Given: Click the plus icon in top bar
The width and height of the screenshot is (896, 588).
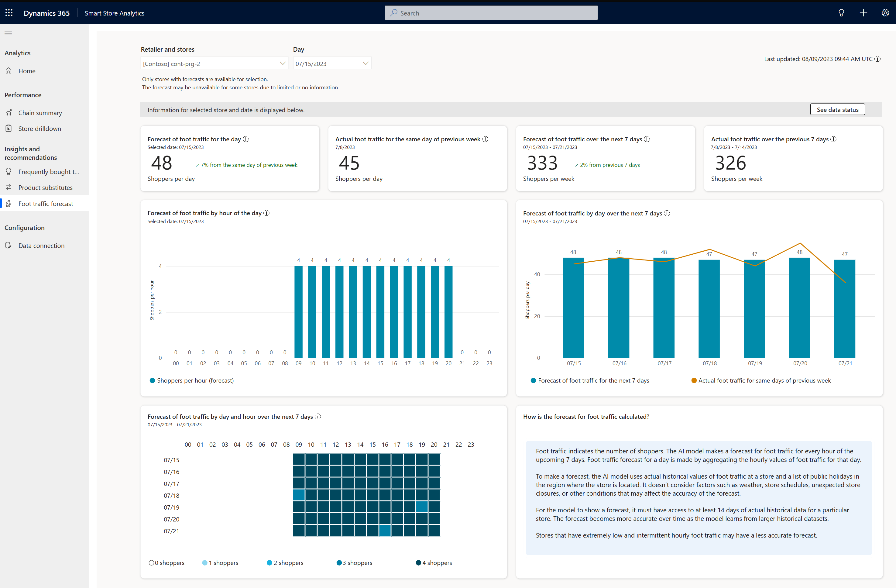Looking at the screenshot, I should [863, 13].
